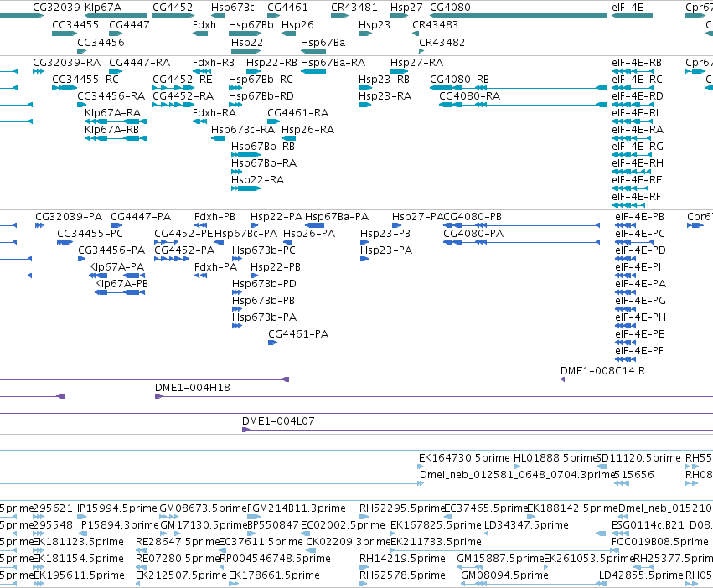This screenshot has height=588, width=713.
Task: Select EST LD34347.5prime
Action: (526, 525)
